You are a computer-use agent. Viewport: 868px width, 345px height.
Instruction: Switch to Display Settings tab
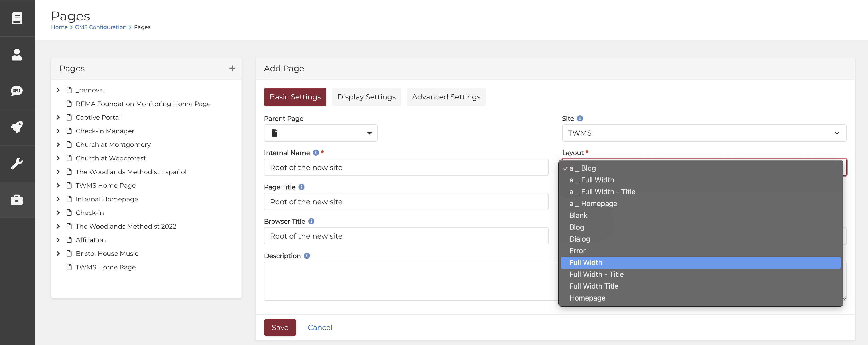(x=366, y=97)
